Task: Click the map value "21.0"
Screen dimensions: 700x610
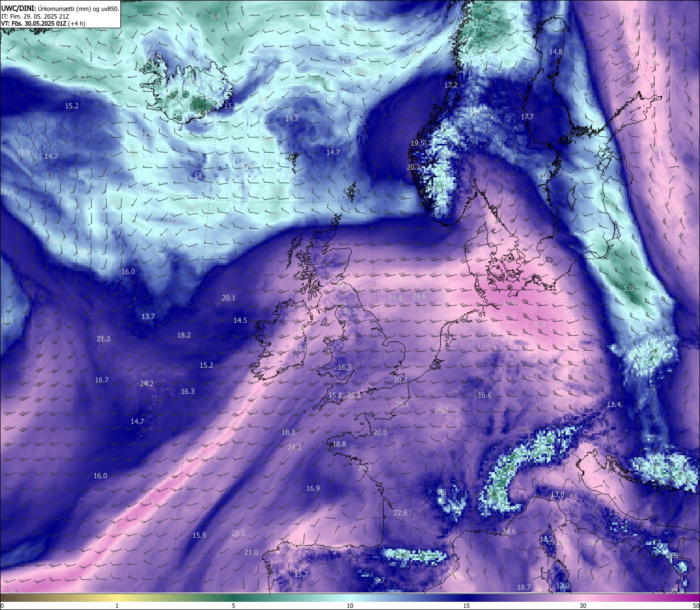Action: point(251,552)
